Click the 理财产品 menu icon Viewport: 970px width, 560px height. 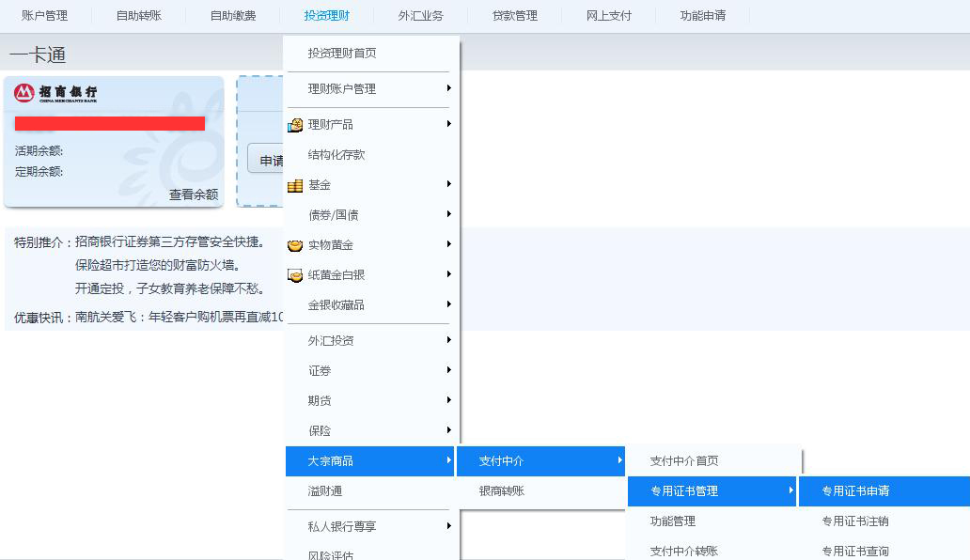click(x=295, y=125)
